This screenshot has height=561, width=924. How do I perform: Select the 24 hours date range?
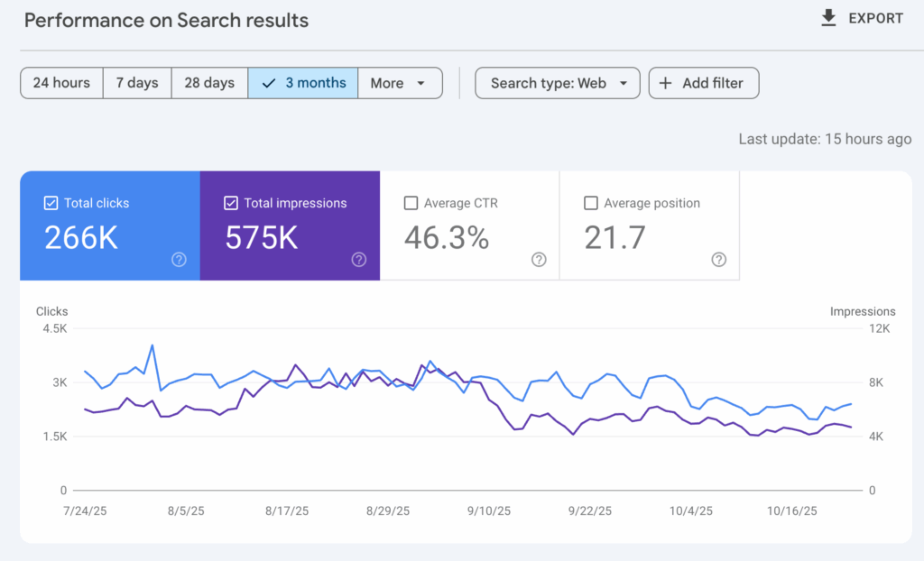click(x=61, y=83)
